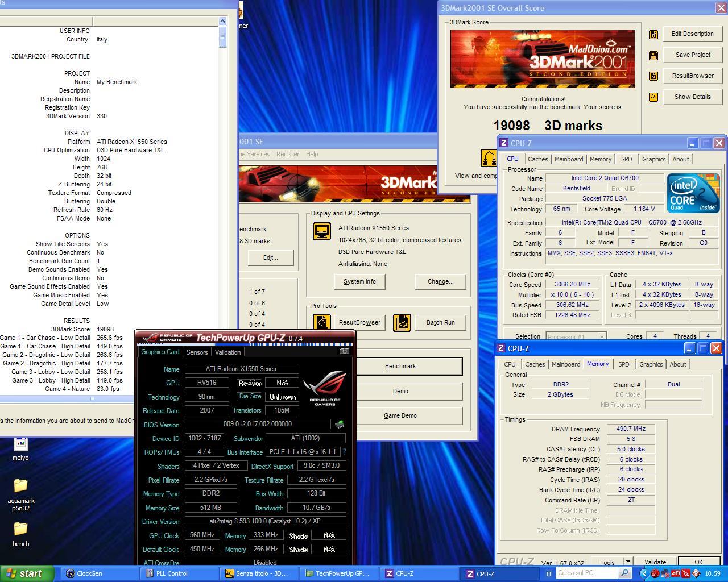
Task: Click the GPU Clock value 560 MHz in GPU-Z
Action: (x=202, y=535)
